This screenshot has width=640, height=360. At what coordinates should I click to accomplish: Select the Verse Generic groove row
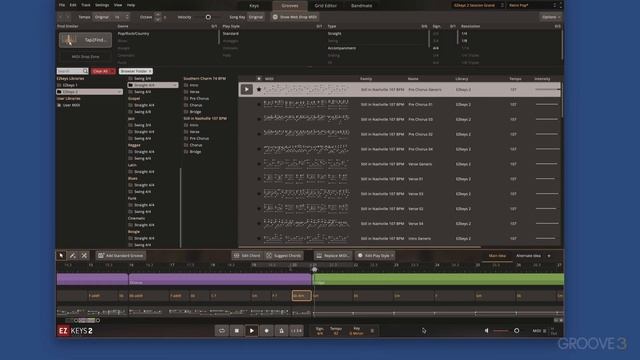pos(399,164)
